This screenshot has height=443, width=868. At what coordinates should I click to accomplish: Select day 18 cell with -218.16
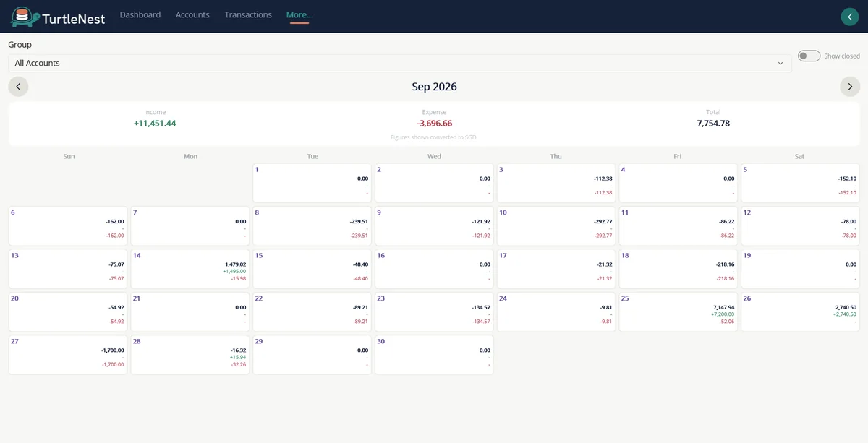(678, 269)
